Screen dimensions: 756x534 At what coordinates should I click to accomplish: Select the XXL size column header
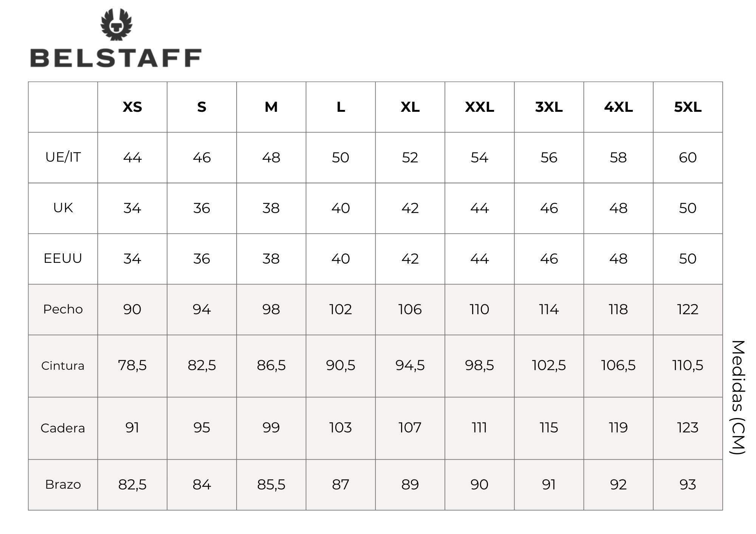[479, 107]
